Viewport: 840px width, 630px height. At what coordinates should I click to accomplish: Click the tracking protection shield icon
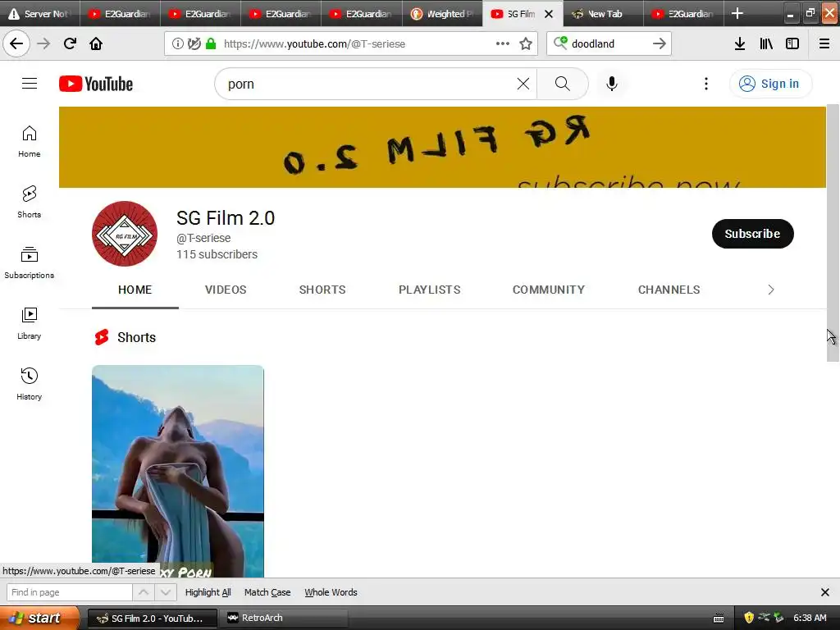194,43
